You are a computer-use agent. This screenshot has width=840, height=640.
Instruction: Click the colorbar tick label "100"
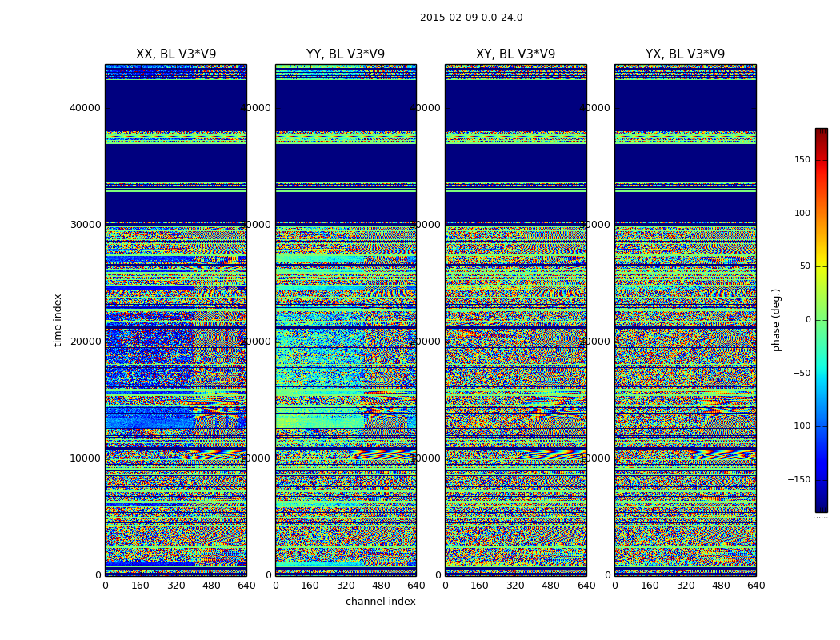tap(802, 213)
